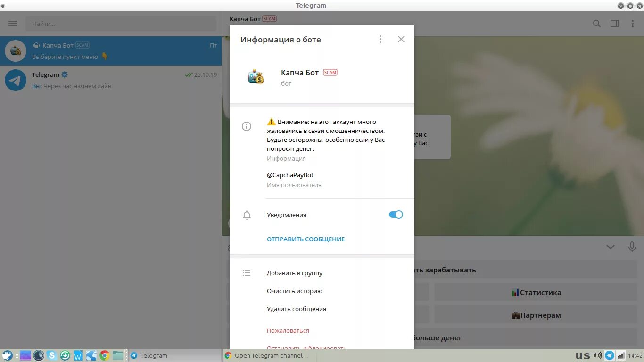Choose Удалить сообщения
The image size is (644, 362).
click(x=297, y=309)
